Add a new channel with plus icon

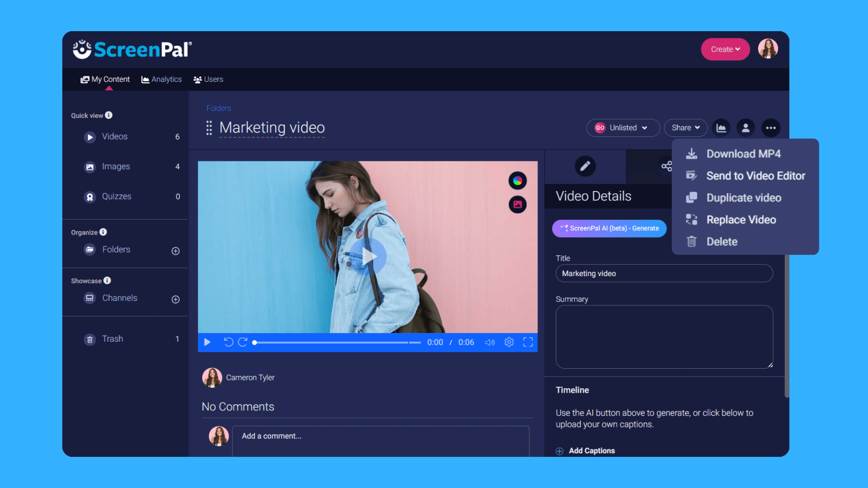click(176, 300)
